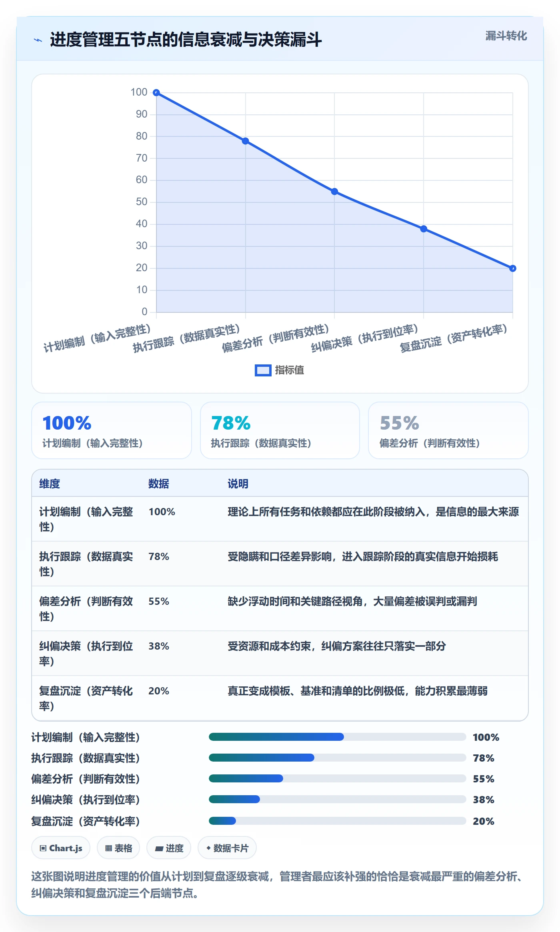560x932 pixels.
Task: Click the table row name 复盘沉淀（资产转化率）
Action: [x=86, y=698]
